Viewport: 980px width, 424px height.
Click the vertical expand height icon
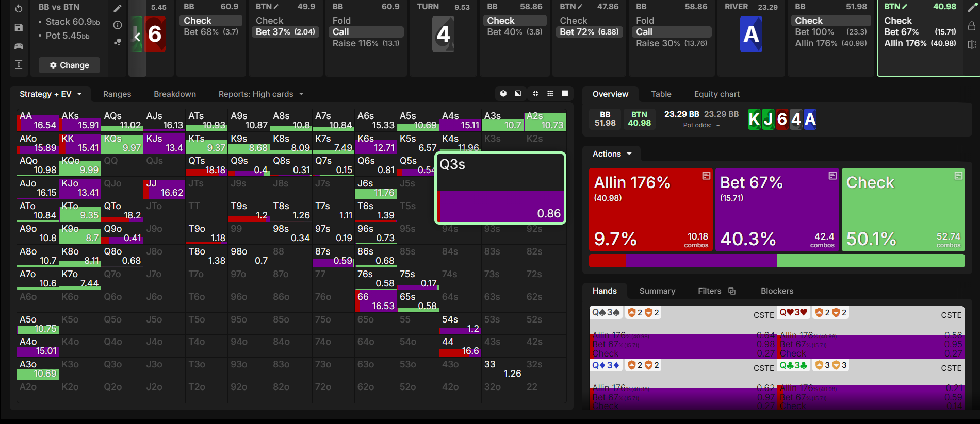[19, 64]
